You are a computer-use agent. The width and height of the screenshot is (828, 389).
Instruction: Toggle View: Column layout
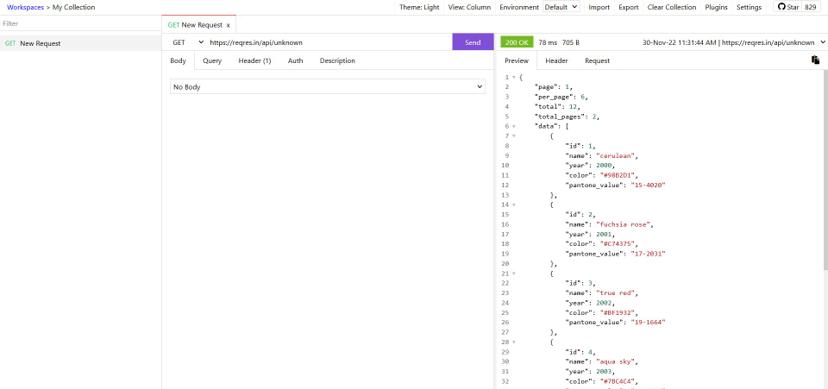click(469, 7)
